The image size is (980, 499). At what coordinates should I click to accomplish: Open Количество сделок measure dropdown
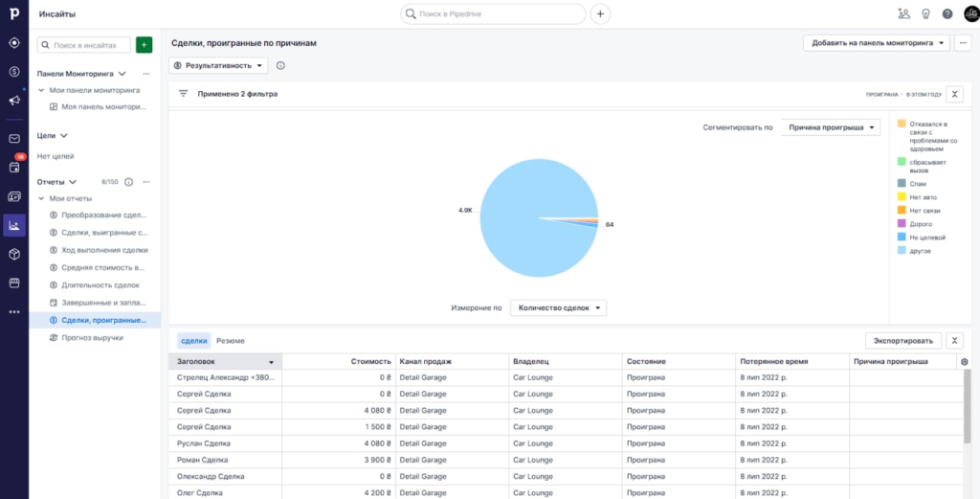tap(558, 307)
